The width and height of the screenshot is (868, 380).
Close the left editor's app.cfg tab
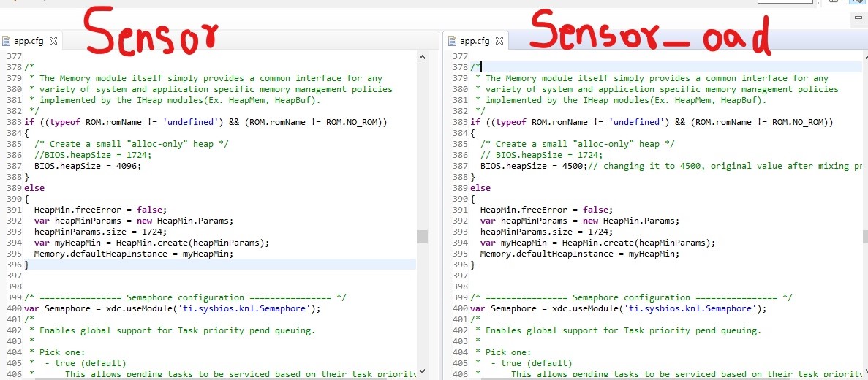click(53, 41)
